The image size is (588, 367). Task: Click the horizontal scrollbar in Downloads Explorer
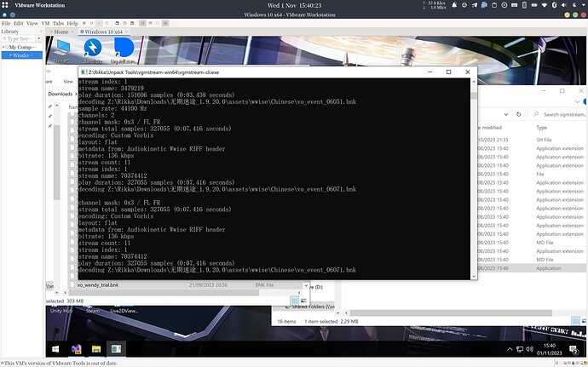pyautogui.click(x=163, y=292)
